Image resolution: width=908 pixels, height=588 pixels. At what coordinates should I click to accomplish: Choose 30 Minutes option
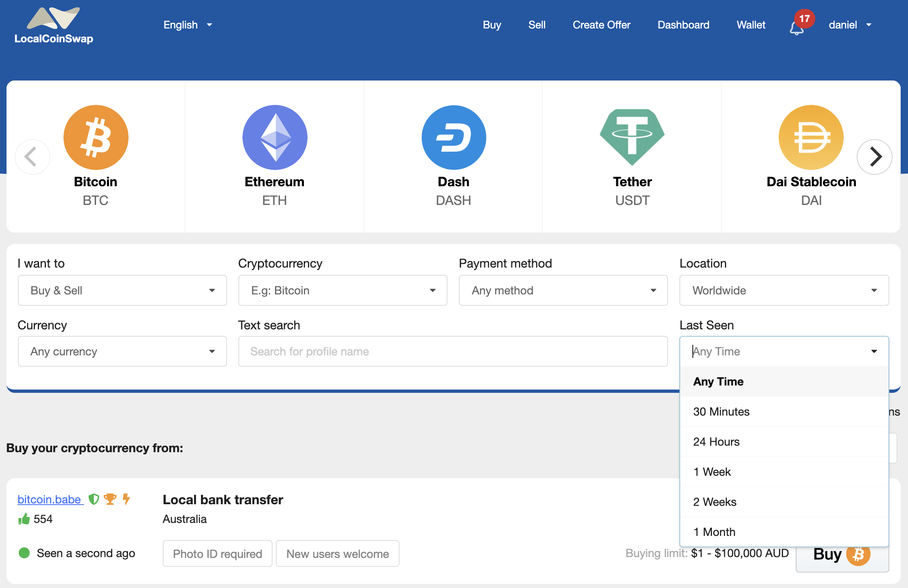tap(784, 412)
